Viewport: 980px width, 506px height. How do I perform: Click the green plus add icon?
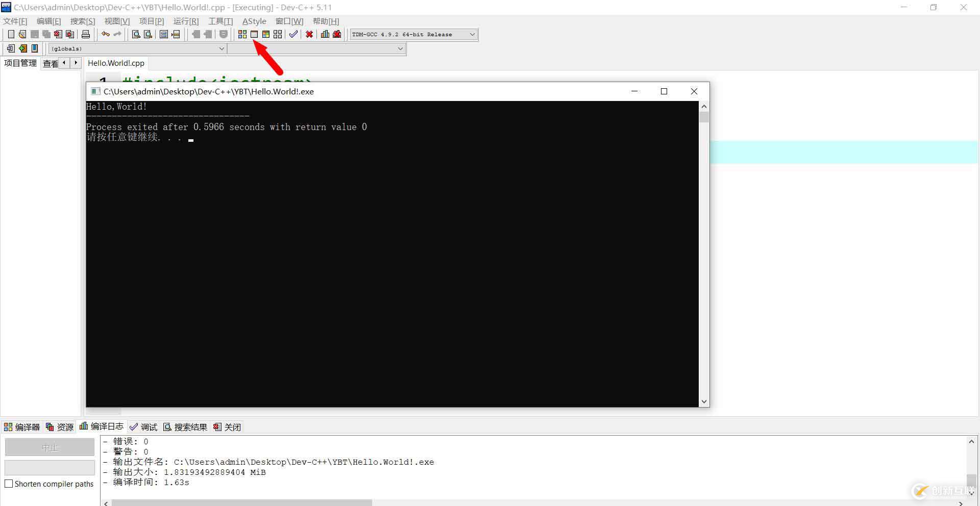22,48
